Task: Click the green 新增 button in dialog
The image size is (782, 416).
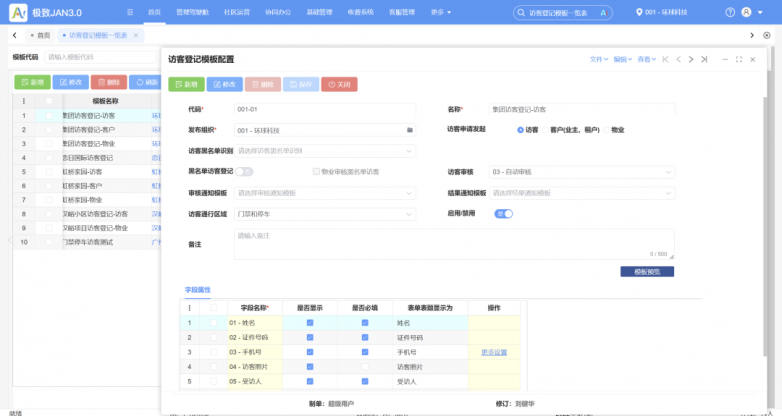Action: (185, 84)
